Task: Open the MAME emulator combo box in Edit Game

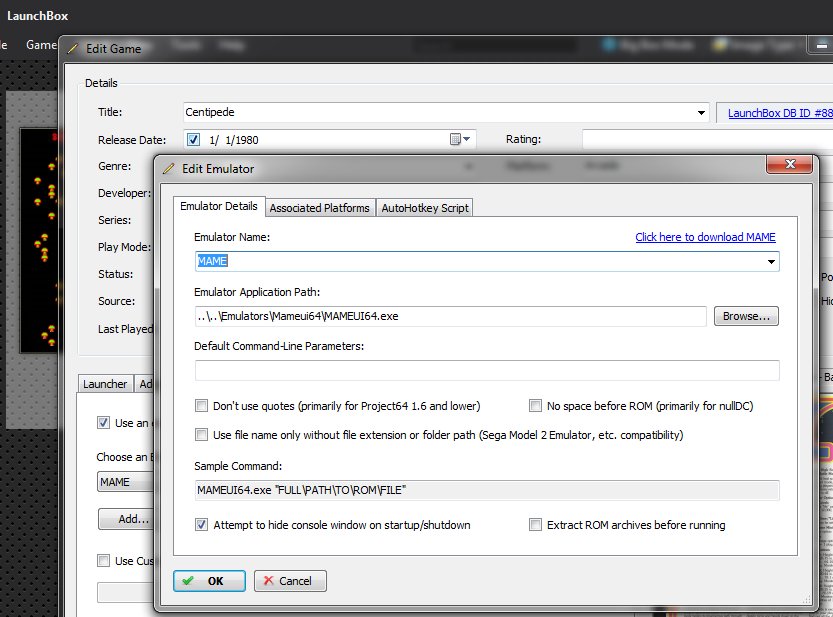Action: (125, 482)
